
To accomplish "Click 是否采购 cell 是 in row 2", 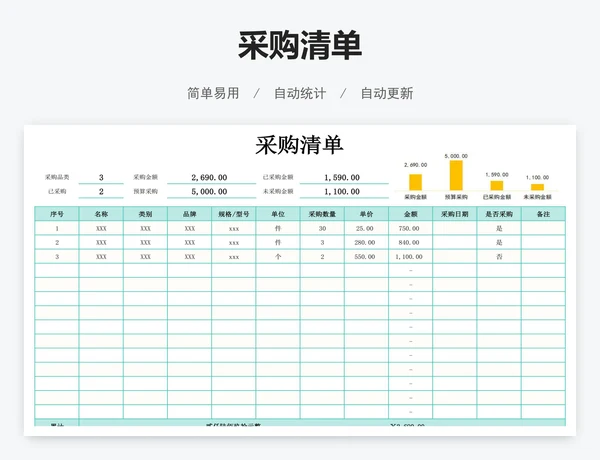I will tap(499, 242).
